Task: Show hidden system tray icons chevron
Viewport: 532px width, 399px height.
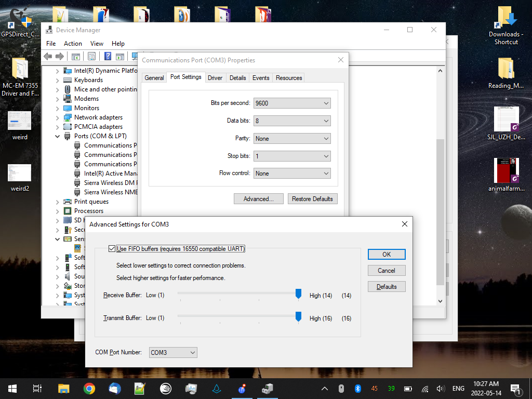Action: click(x=325, y=389)
